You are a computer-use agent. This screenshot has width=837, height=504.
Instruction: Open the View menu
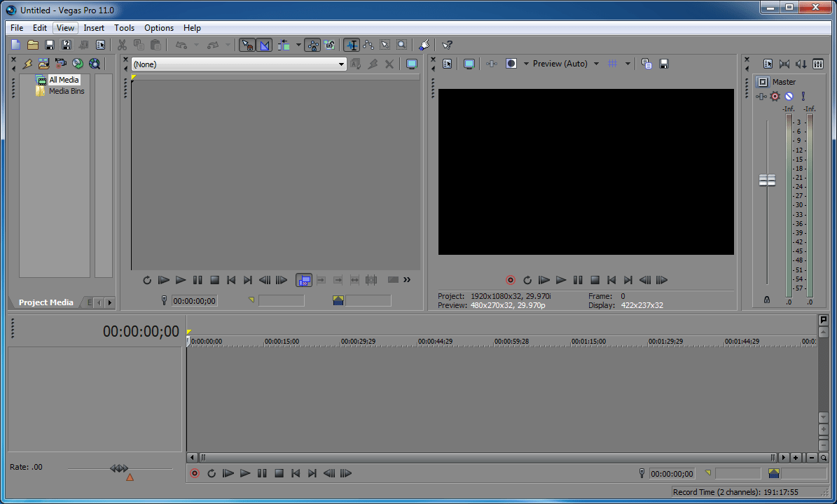65,28
